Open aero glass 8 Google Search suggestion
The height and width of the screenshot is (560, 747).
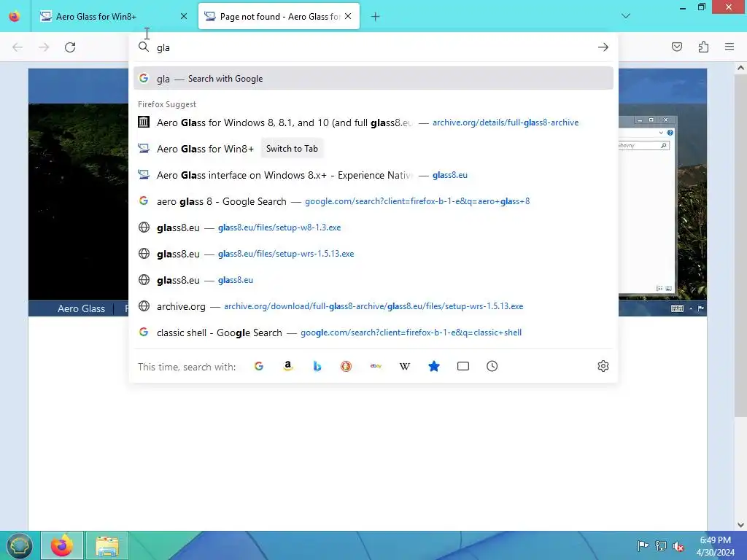click(373, 201)
